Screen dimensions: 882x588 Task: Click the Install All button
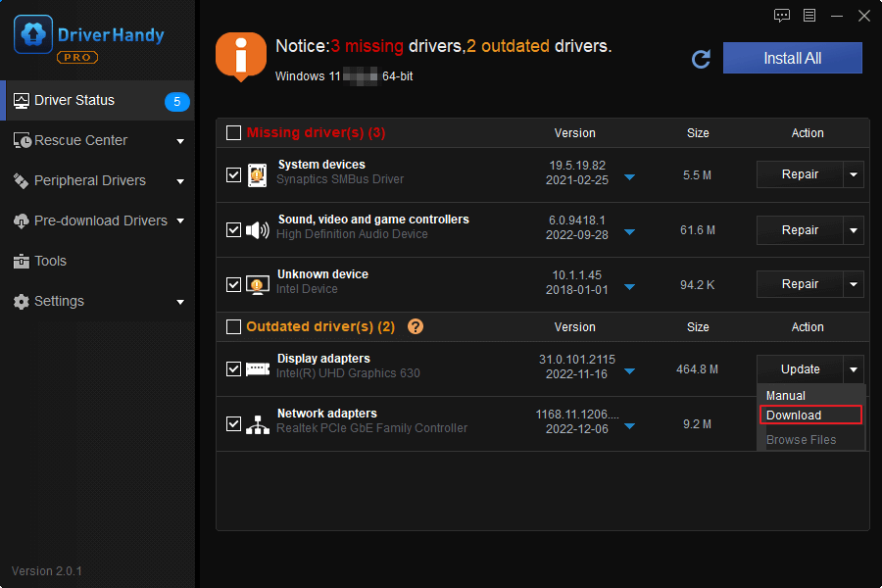(792, 58)
